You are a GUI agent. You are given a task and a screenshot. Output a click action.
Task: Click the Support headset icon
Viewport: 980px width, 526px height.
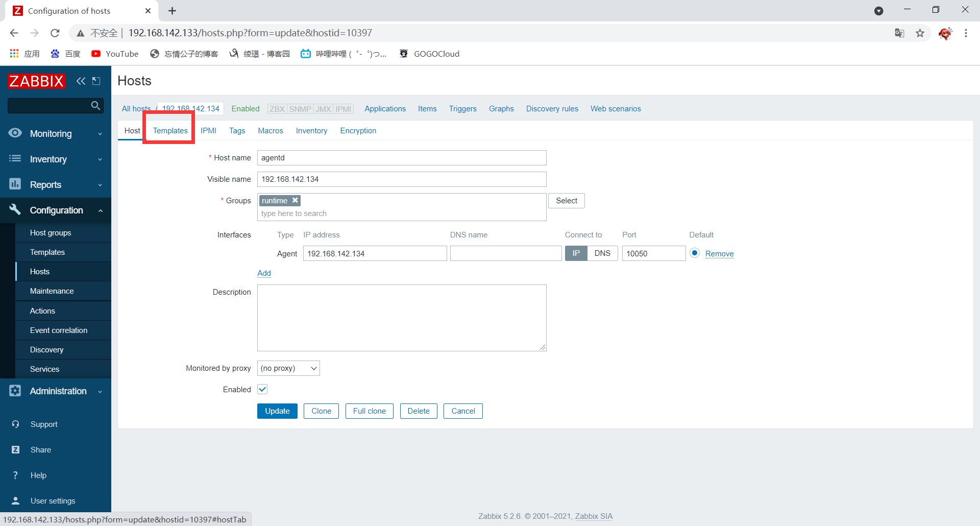16,424
